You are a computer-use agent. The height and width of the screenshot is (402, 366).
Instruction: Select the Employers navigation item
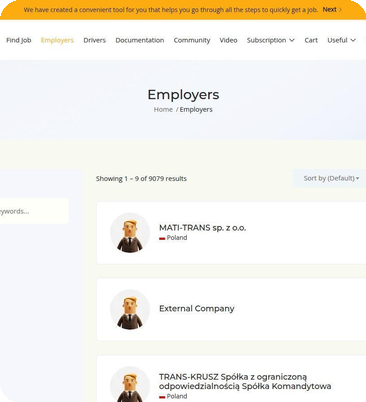point(57,40)
